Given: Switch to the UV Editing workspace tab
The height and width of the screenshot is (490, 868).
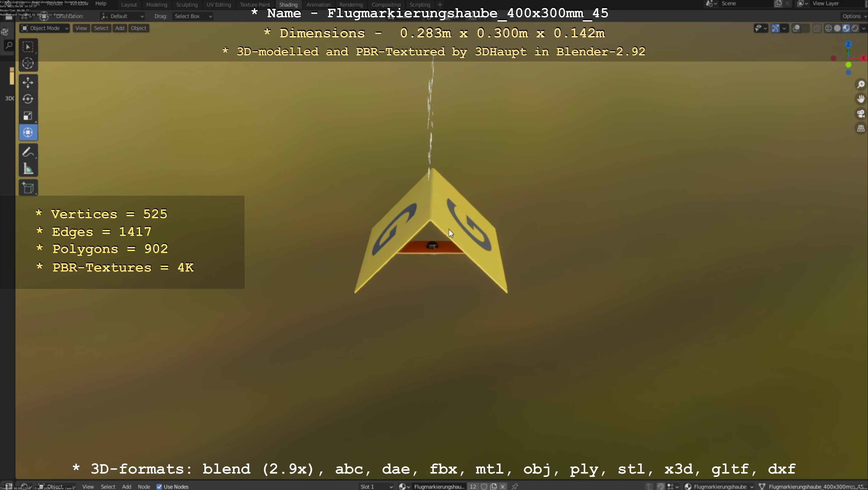Looking at the screenshot, I should click(219, 5).
